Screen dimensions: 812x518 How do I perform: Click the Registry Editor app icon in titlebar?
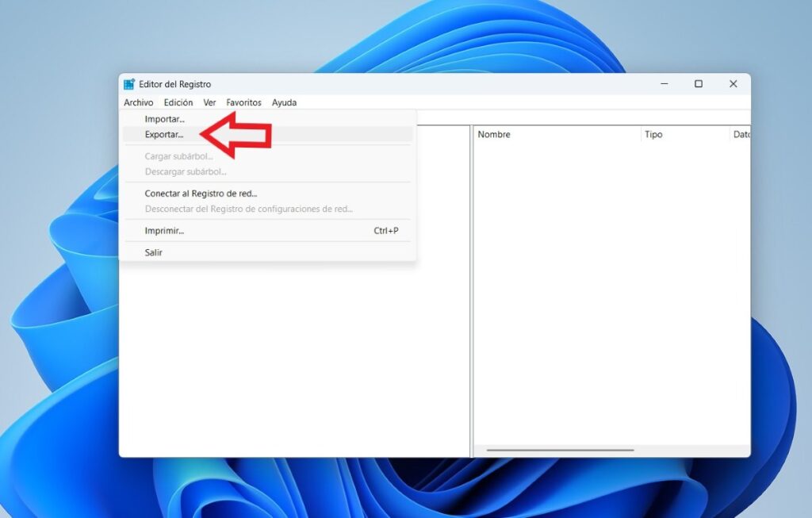128,83
